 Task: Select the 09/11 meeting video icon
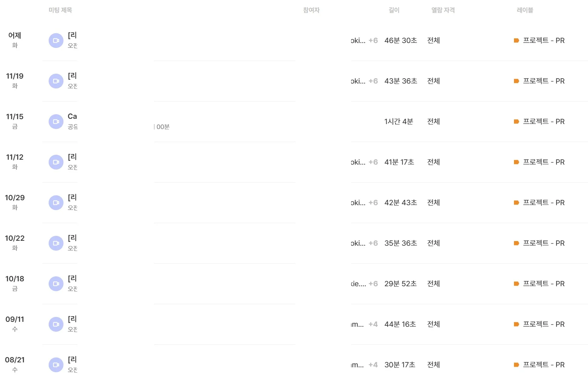point(56,324)
